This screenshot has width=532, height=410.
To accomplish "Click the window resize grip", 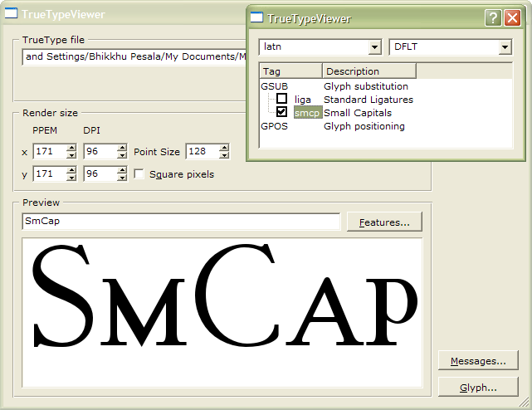I will tap(525, 403).
